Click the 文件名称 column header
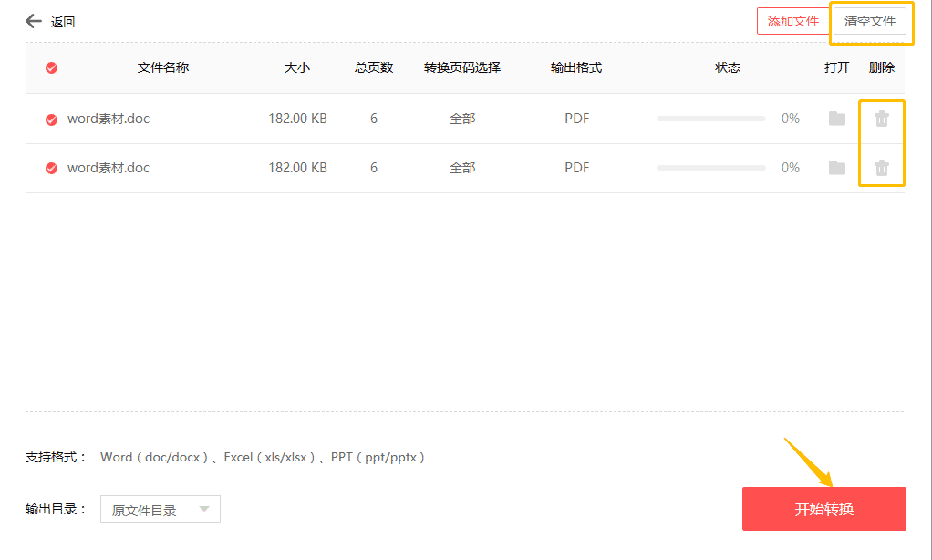Image resolution: width=932 pixels, height=560 pixels. 163,67
